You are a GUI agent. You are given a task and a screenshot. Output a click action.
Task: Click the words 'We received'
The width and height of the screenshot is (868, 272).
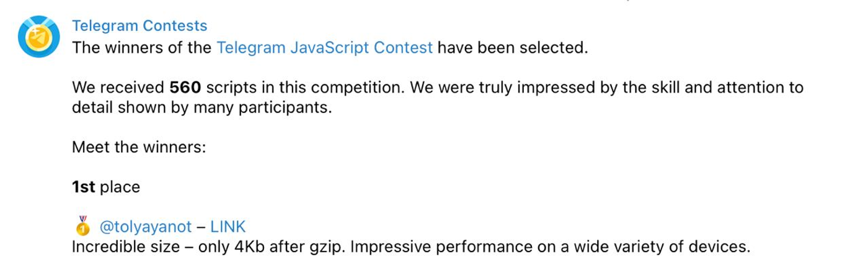118,88
